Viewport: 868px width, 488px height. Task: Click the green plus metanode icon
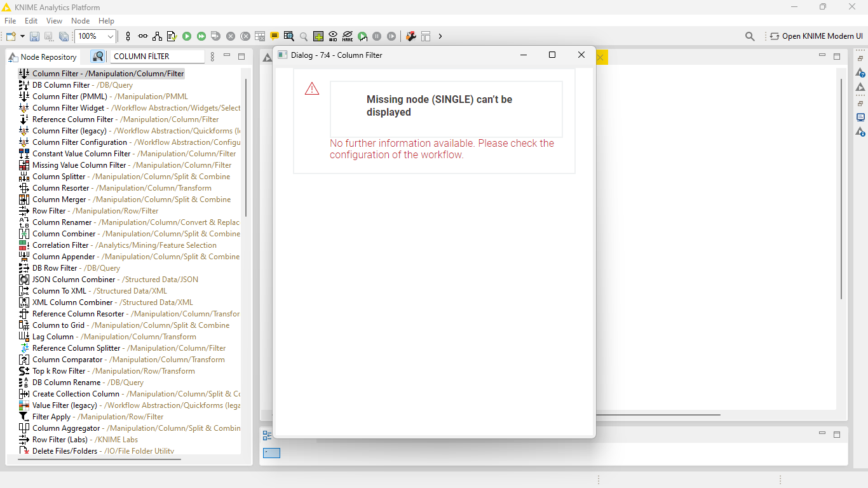[x=318, y=36]
